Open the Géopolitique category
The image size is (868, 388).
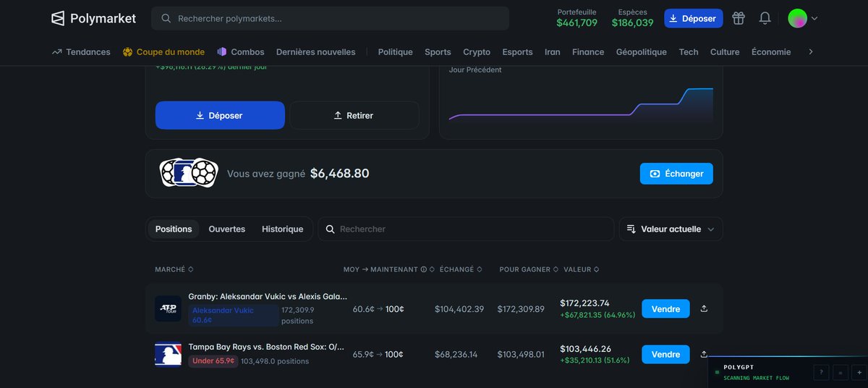[642, 52]
